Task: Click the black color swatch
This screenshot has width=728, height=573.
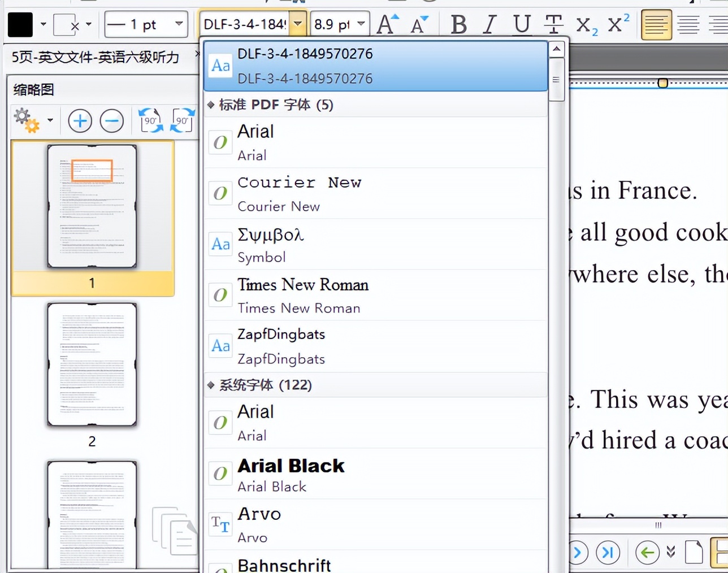Action: pos(20,25)
